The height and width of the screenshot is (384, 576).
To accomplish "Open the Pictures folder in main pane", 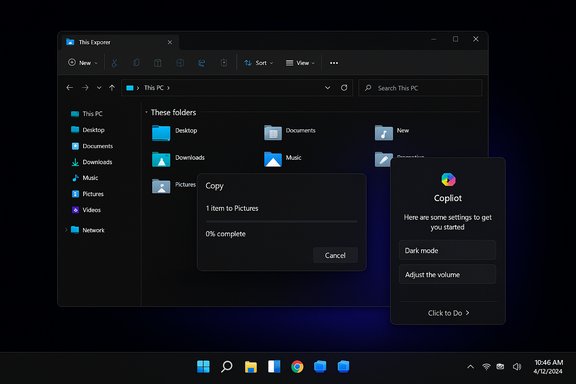I will [161, 186].
